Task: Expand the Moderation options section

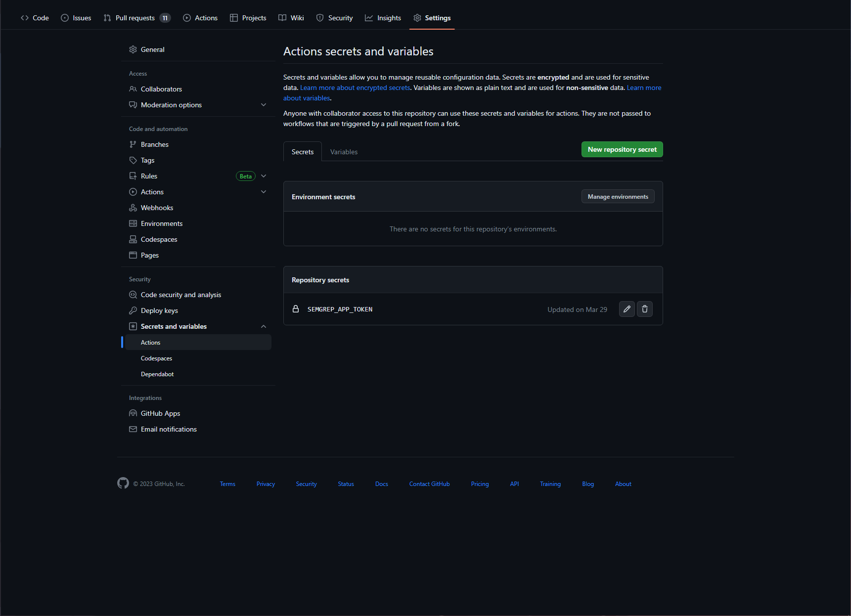Action: pos(264,104)
